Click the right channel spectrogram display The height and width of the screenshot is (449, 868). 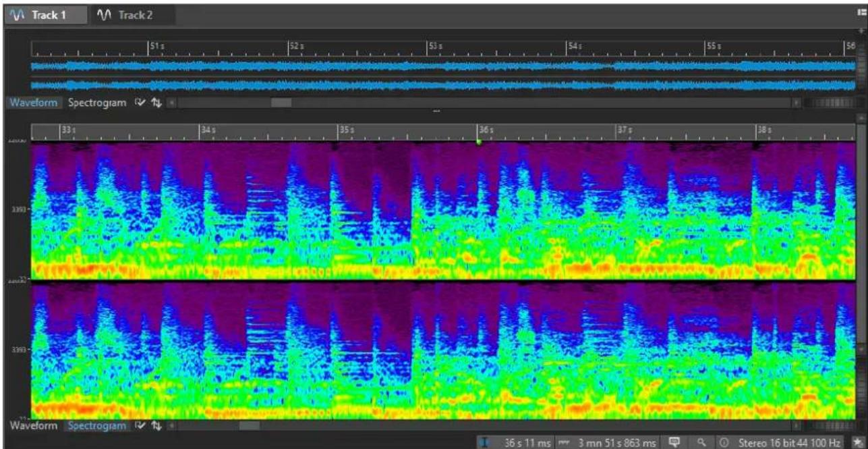(x=442, y=350)
